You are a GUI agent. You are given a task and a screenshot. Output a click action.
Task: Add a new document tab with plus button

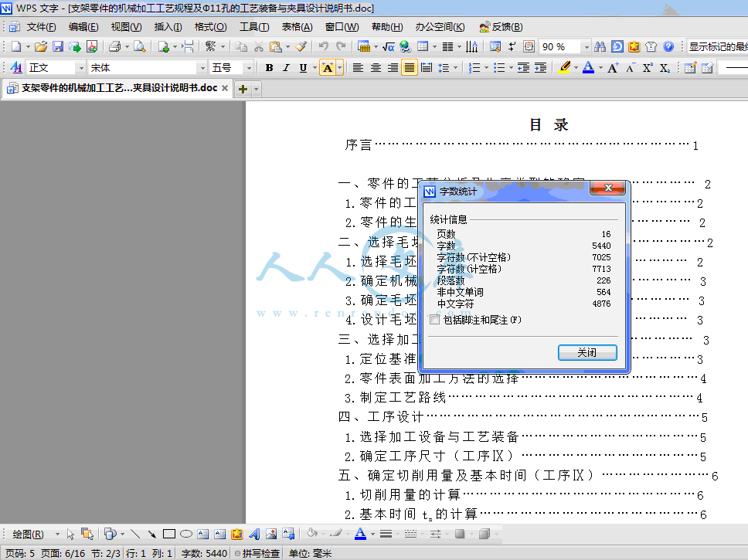coord(243,89)
